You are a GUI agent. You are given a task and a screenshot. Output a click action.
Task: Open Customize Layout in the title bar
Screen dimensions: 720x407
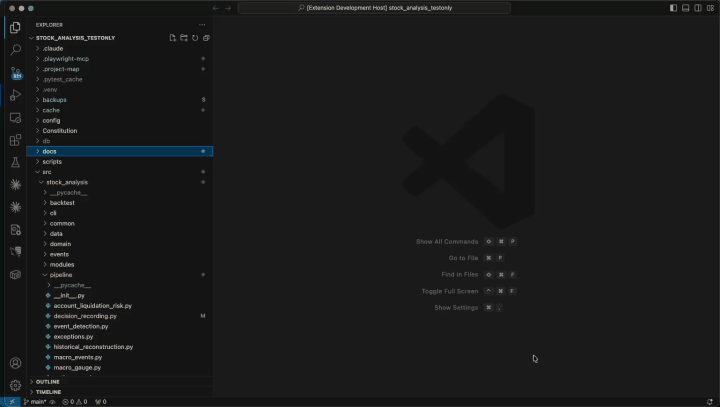[x=710, y=8]
